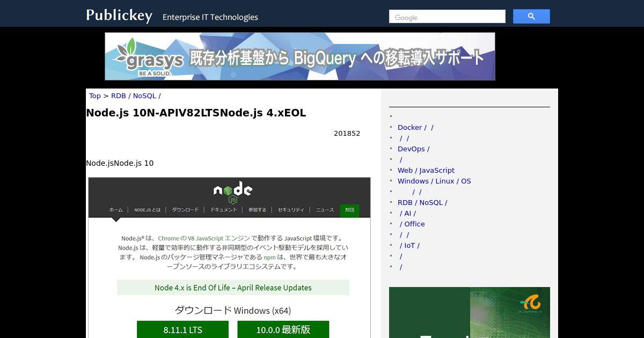Screen dimensions: 644x338
Task: Open the ADVANCE sidebar advertisement
Action: coord(470,312)
